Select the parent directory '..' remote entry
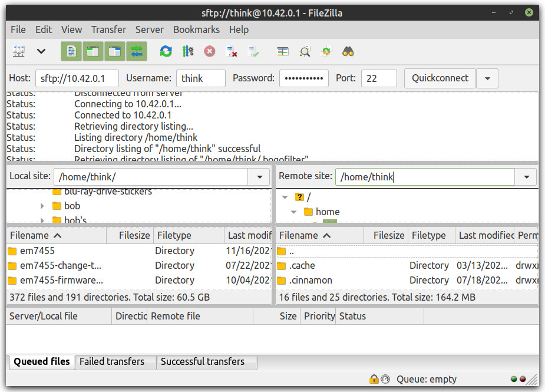Viewport: 545px width, 392px height. (407, 251)
